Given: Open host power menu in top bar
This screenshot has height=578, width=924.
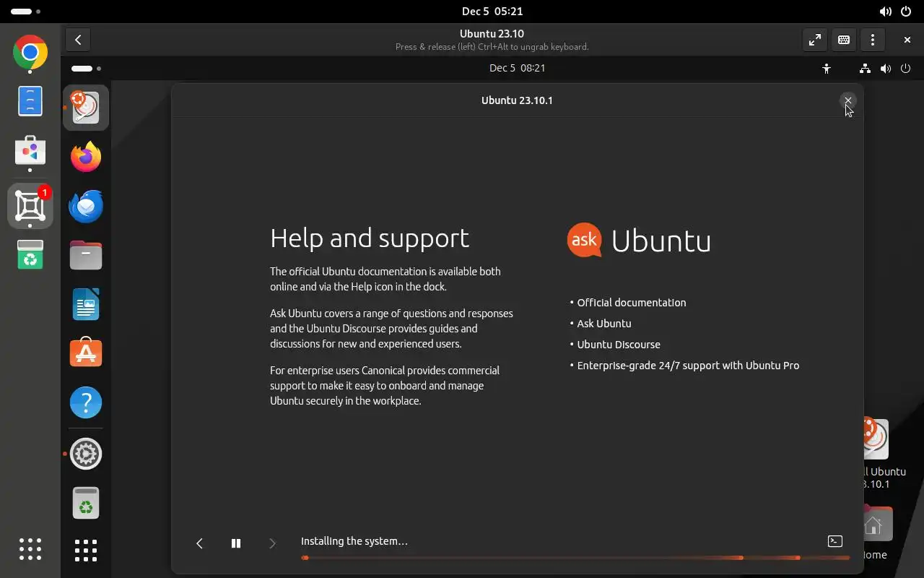Looking at the screenshot, I should click(906, 12).
